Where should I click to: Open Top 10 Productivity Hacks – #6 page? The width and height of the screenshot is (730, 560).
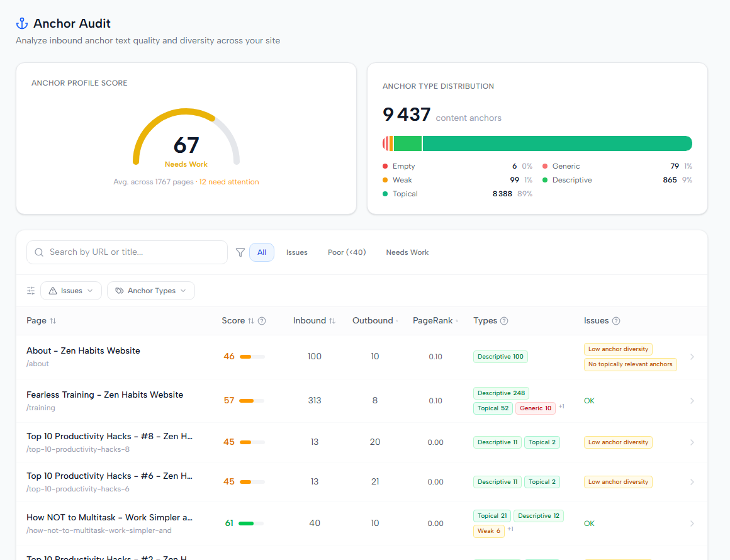click(109, 476)
